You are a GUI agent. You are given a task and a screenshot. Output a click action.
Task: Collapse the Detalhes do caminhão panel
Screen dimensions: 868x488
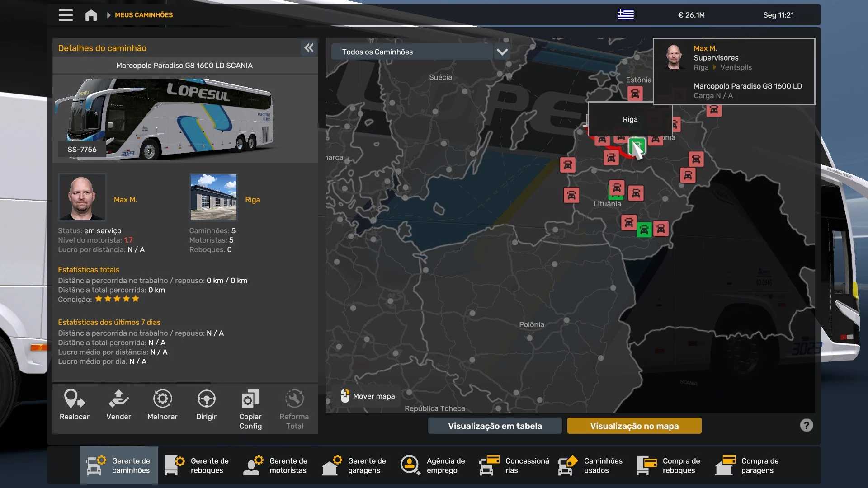click(x=309, y=48)
